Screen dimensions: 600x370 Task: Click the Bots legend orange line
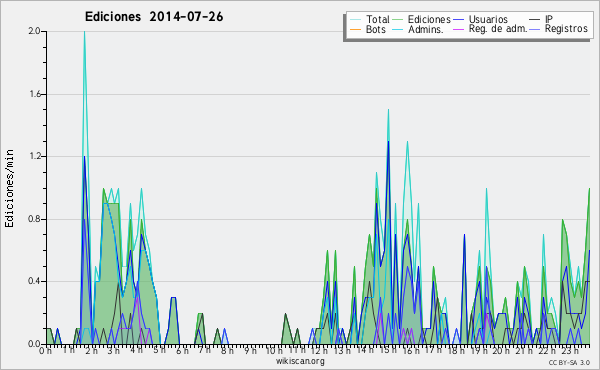[x=355, y=29]
